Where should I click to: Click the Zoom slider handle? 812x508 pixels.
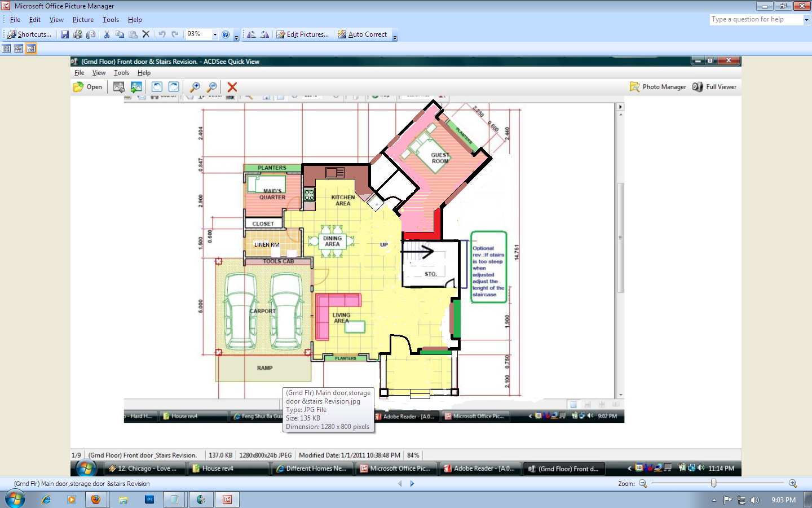[714, 483]
